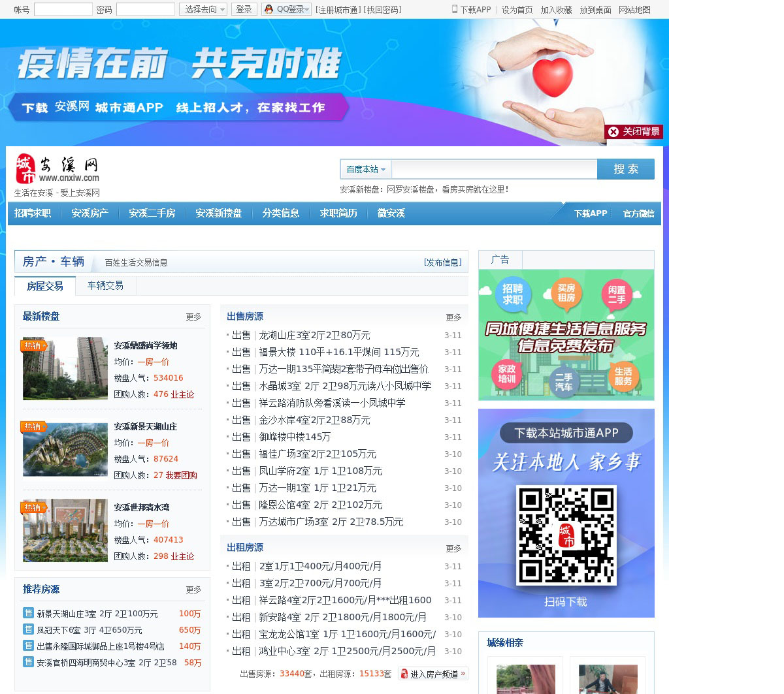Click the 搜索 search button
Viewport: 784px width, 694px height.
pyautogui.click(x=626, y=169)
